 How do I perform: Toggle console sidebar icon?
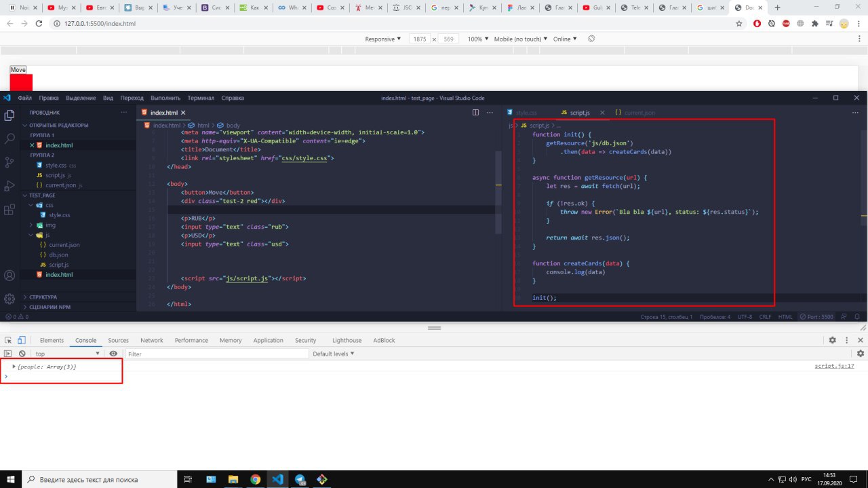tap(8, 354)
